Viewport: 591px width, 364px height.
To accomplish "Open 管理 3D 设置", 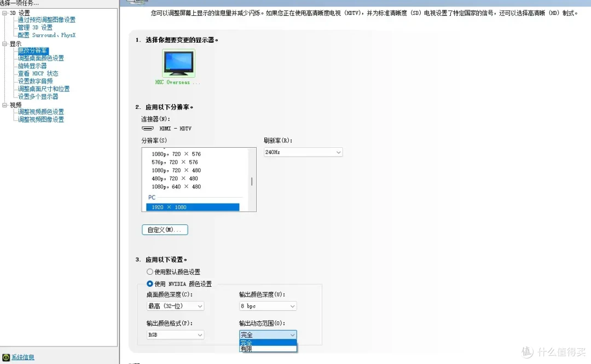I will pos(35,27).
